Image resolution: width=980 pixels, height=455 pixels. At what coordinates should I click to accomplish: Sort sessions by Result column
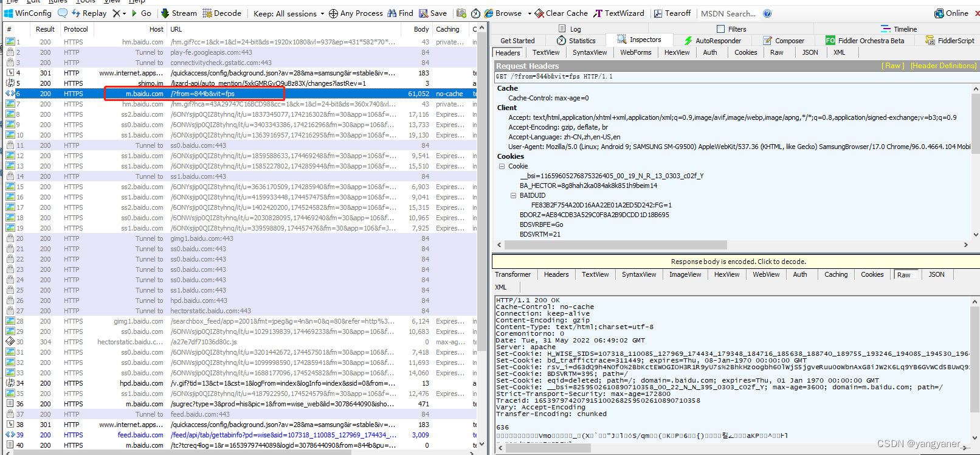pyautogui.click(x=45, y=29)
